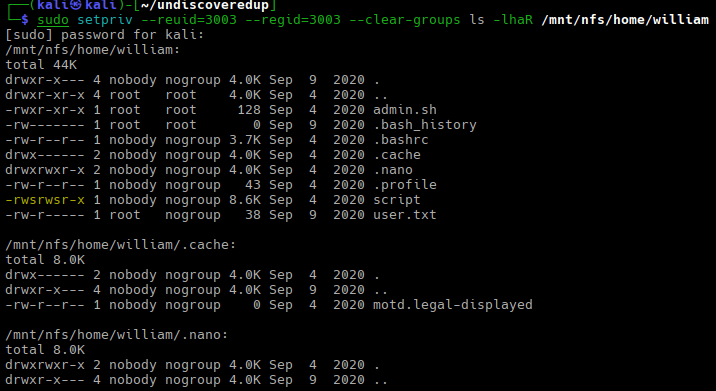Image resolution: width=716 pixels, height=391 pixels.
Task: Click the '.nano' entry in william listing
Action: 393,169
